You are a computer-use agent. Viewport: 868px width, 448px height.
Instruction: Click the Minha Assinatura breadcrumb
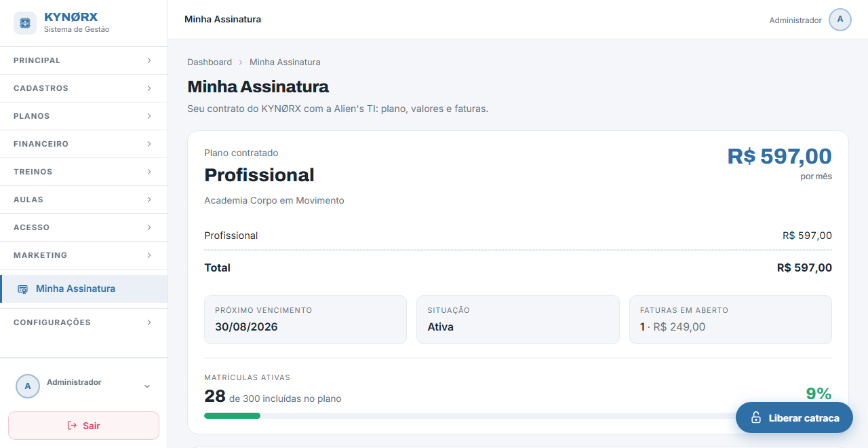coord(285,62)
